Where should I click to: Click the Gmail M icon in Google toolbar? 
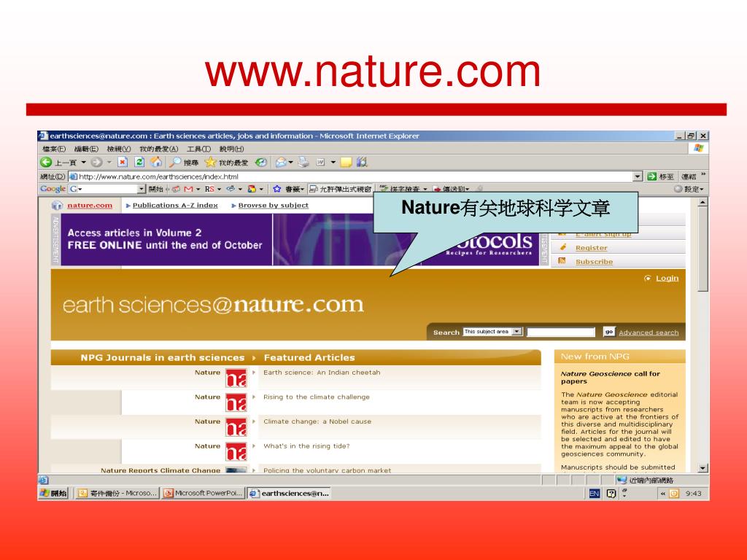click(x=189, y=189)
